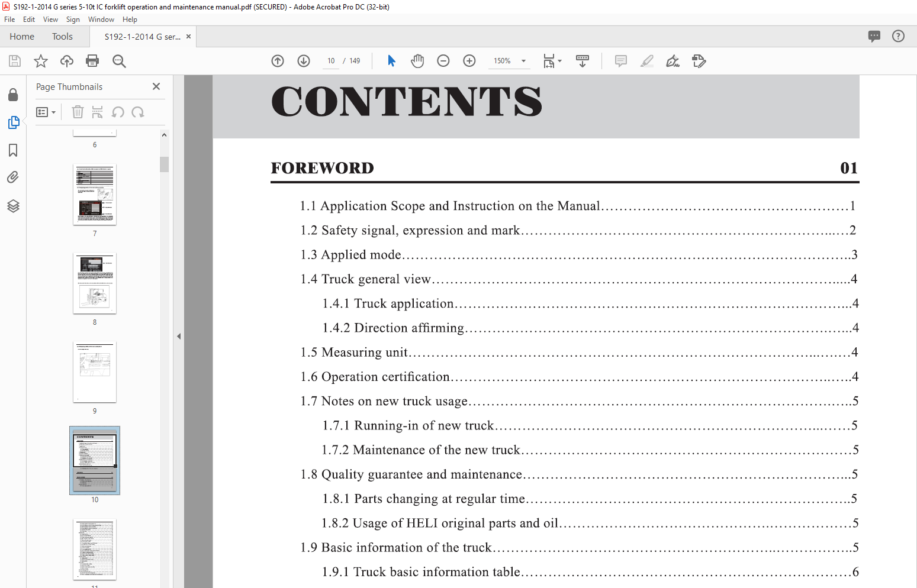Viewport: 917px width, 588px height.
Task: Click the print pages thumbnail icon
Action: (98, 112)
